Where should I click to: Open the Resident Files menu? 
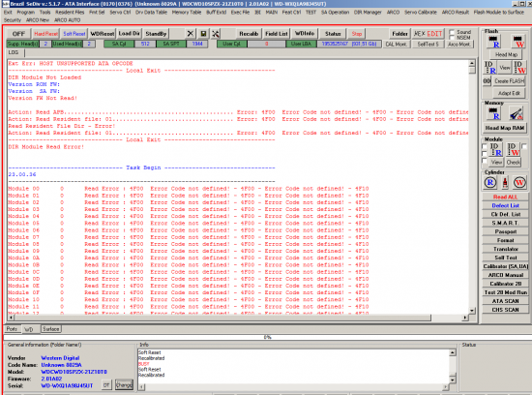(x=70, y=13)
